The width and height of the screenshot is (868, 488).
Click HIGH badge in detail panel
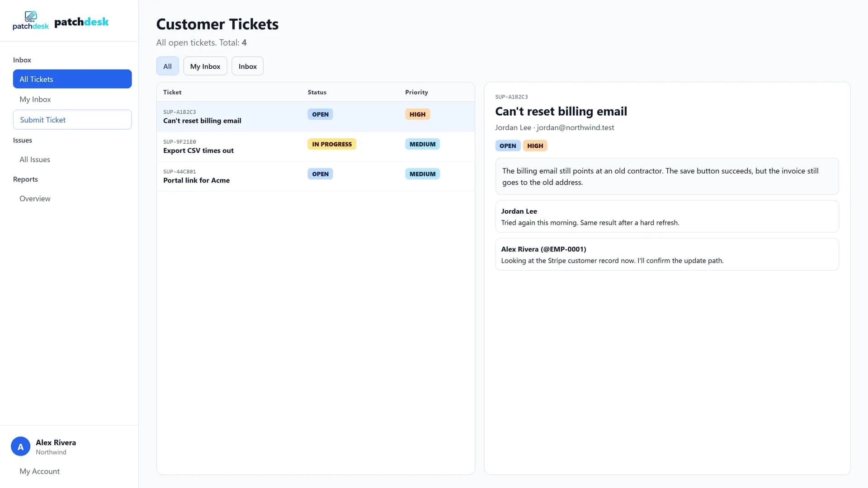(535, 146)
